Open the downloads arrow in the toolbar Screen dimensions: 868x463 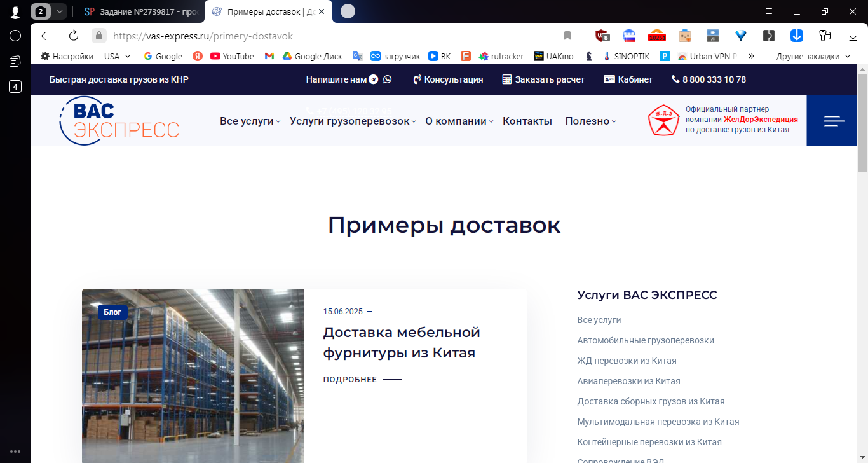pyautogui.click(x=853, y=36)
